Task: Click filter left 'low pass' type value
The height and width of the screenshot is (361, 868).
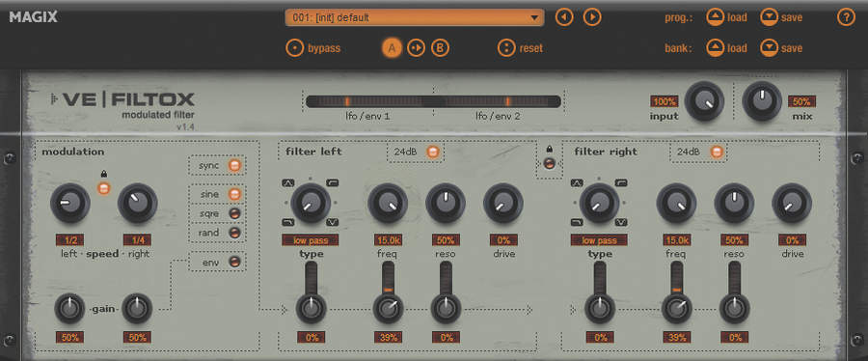Action: [x=310, y=240]
